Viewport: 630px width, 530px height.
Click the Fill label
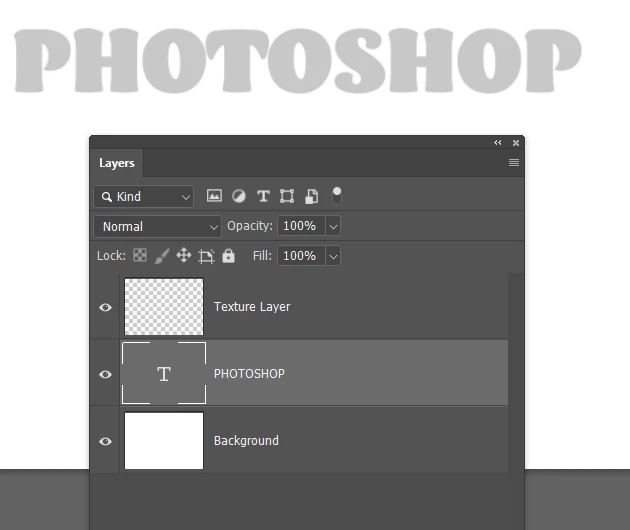tap(262, 256)
